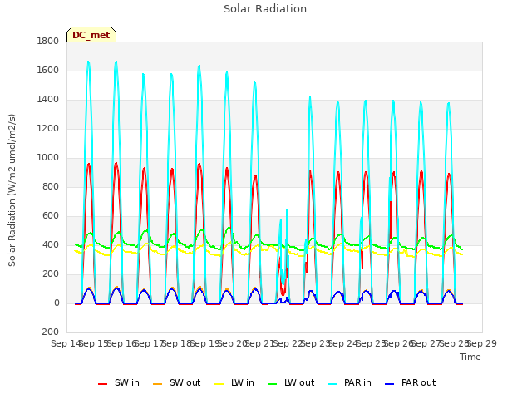Click the 600 y-axis tick label
The image size is (532, 399).
coord(51,216)
